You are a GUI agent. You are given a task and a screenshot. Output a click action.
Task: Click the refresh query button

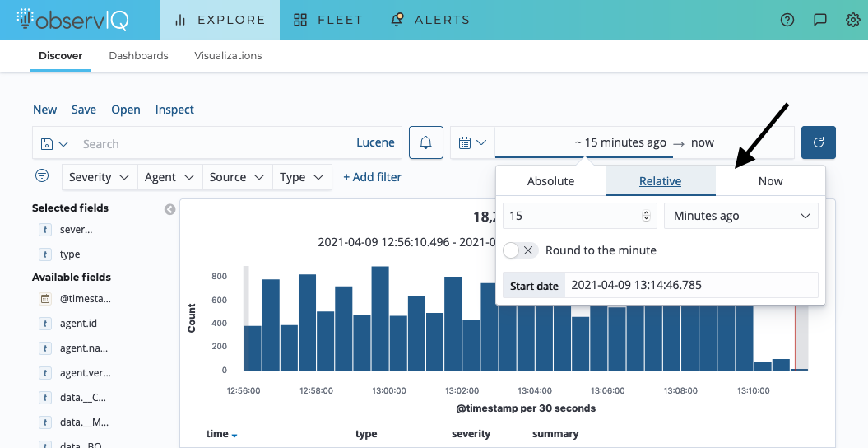pos(818,142)
